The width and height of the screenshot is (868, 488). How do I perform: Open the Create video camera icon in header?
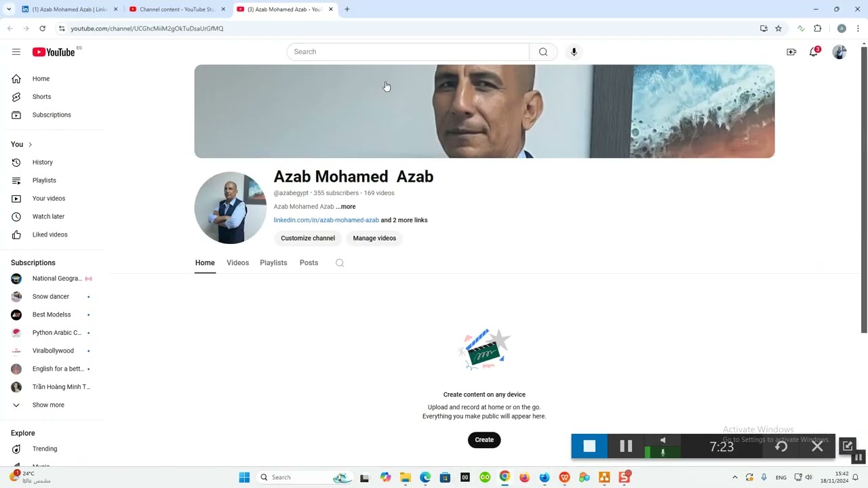[x=791, y=52]
